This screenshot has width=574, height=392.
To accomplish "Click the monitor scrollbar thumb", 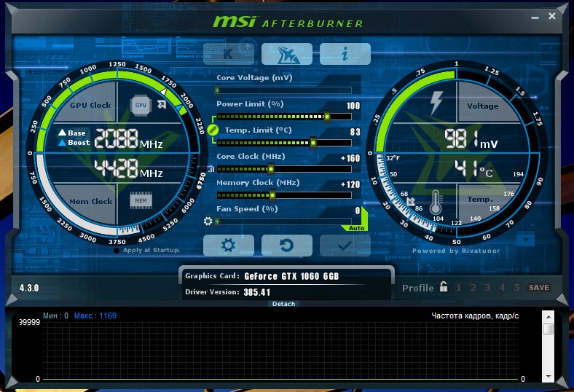I will (x=548, y=329).
